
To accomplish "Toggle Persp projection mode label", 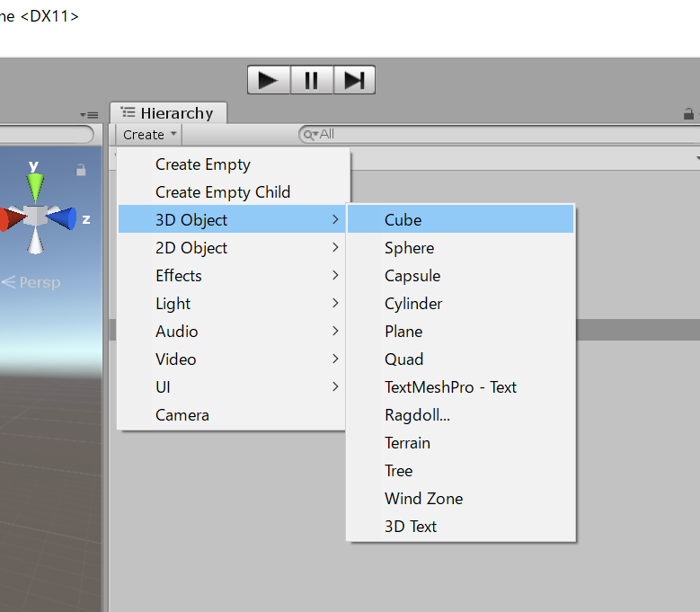I will click(x=31, y=282).
